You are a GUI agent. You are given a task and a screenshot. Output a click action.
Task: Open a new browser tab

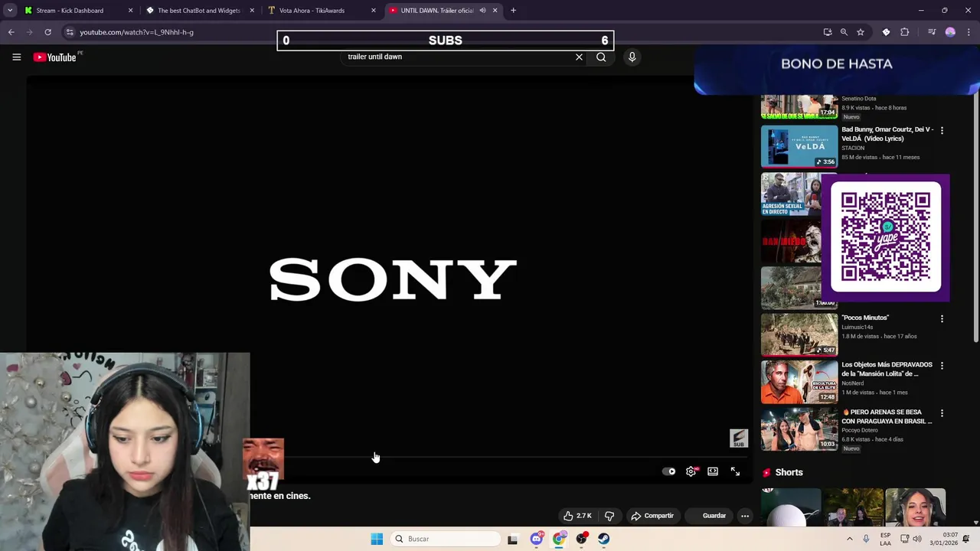(x=513, y=11)
